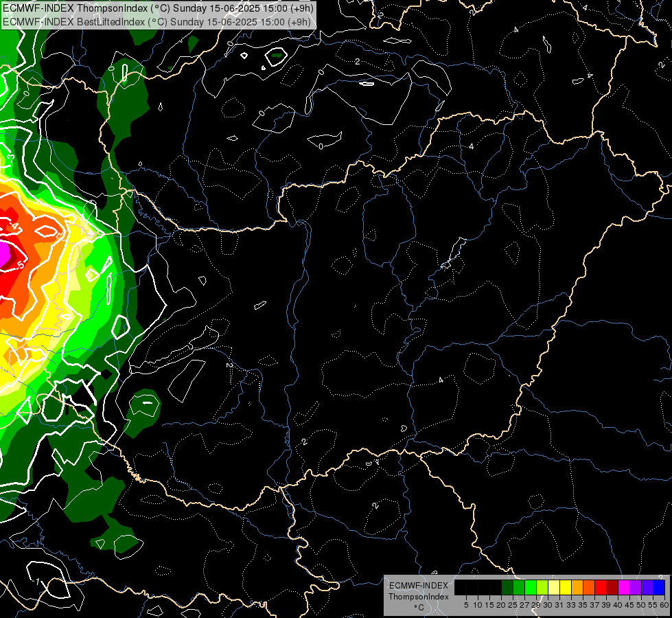Click the BestLiftedIndex title line at top

157,22
